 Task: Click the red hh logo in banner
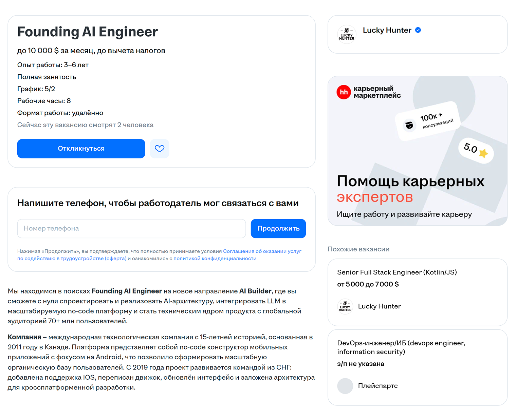point(344,92)
